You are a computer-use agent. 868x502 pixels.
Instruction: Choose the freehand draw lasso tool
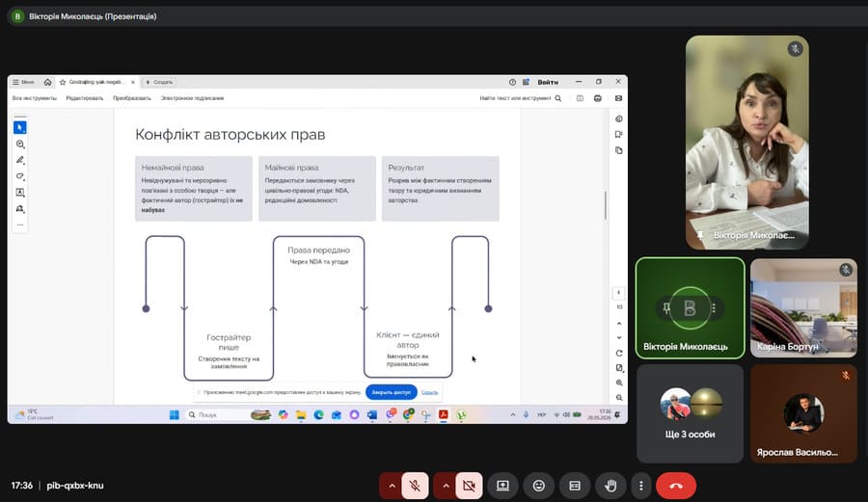tap(20, 176)
